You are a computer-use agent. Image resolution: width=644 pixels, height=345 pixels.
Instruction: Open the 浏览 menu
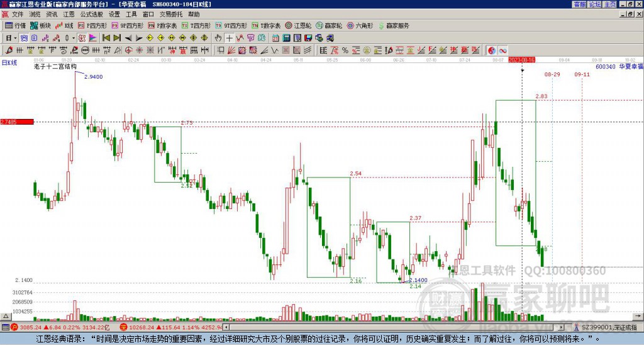pos(35,14)
